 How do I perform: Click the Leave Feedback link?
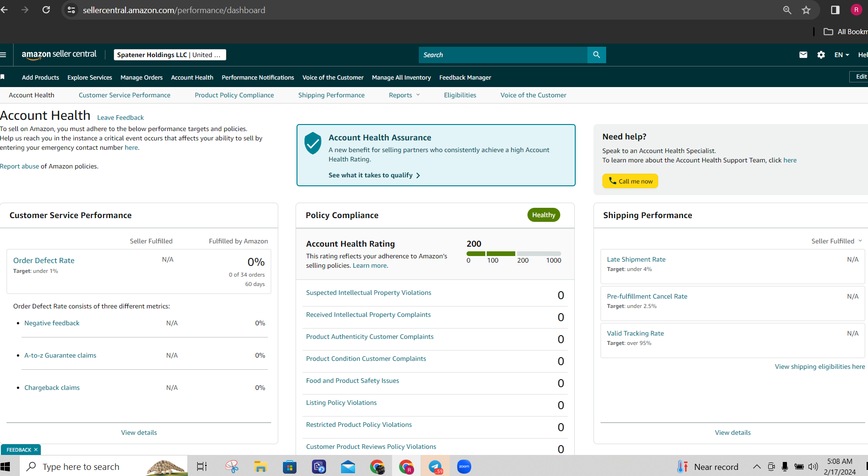[x=120, y=117]
